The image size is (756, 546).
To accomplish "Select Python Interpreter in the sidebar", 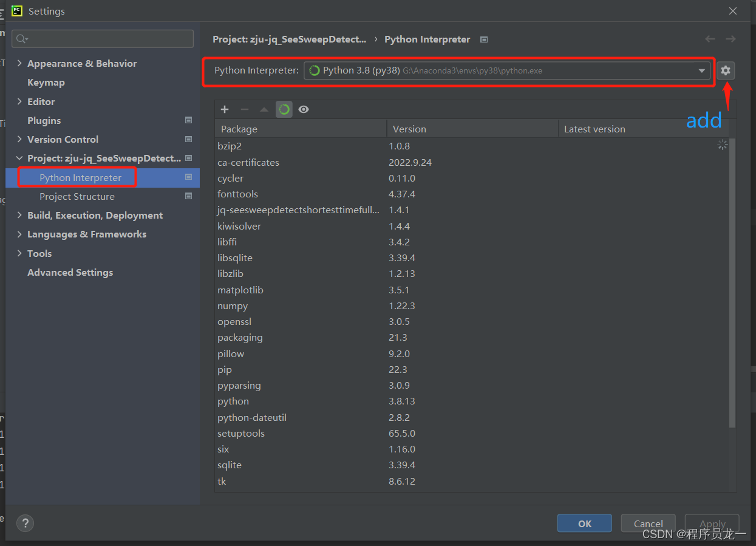I will 79,177.
